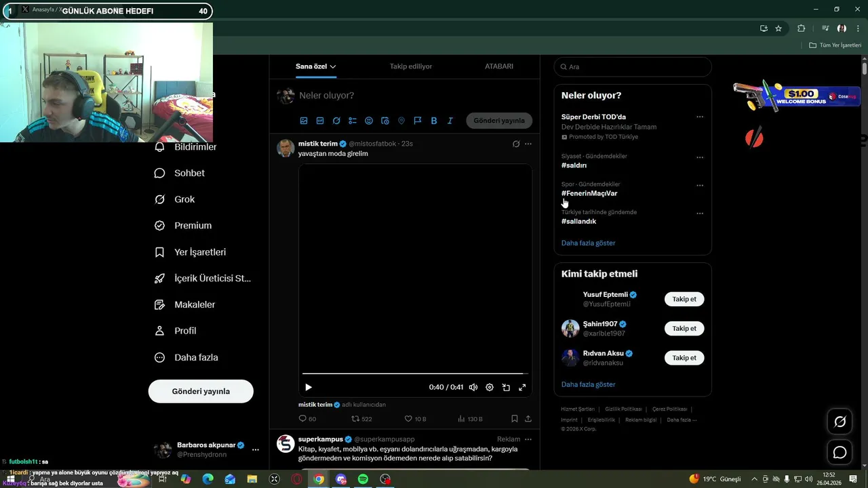Open the #sallandık trending topic

point(578,221)
